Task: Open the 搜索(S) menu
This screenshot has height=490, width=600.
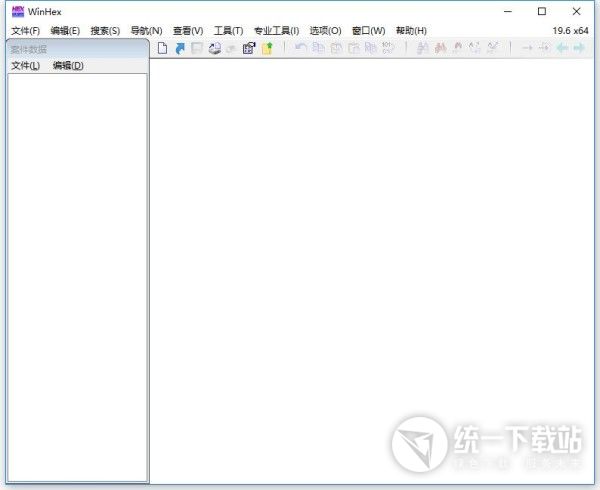Action: tap(105, 31)
